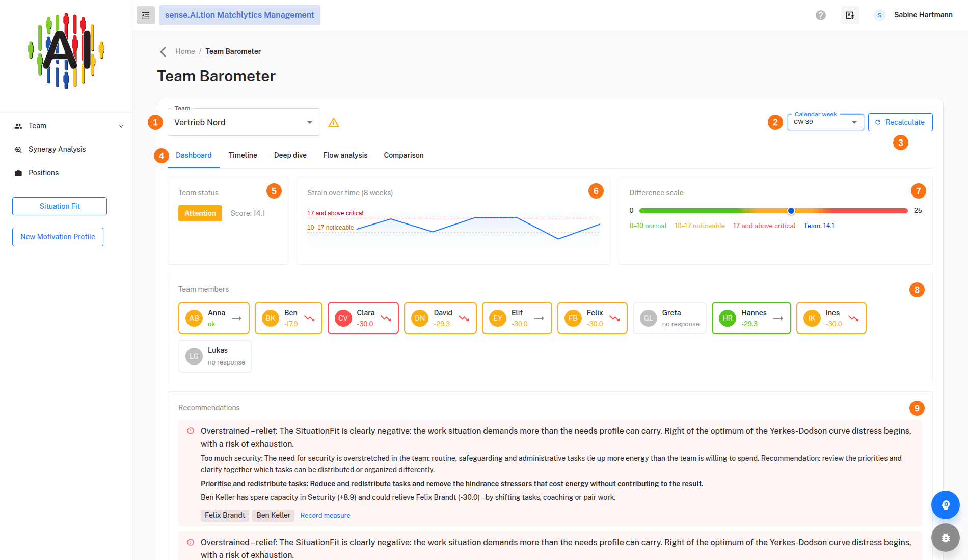Screen dimensions: 968x560
Task: Click the Synergy Analysis icon
Action: [18, 149]
